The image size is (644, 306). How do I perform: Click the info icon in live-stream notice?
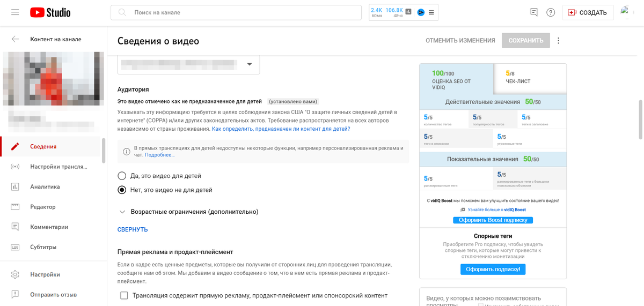[x=127, y=152]
